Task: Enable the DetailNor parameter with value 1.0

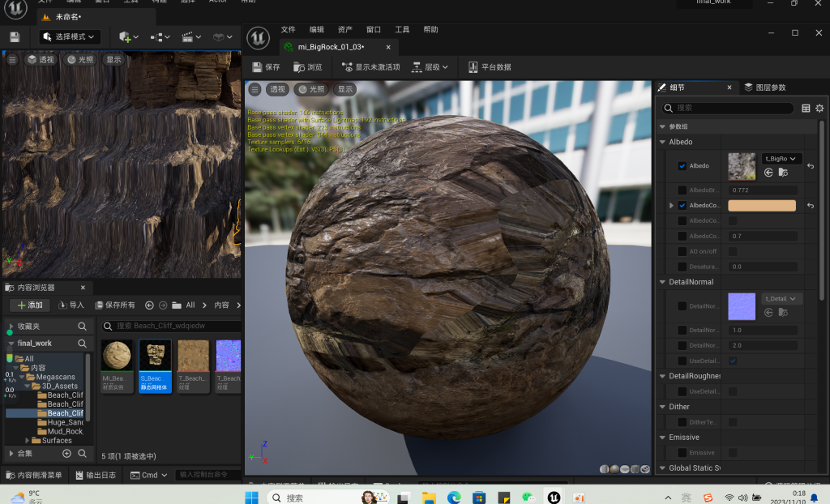Action: [682, 331]
